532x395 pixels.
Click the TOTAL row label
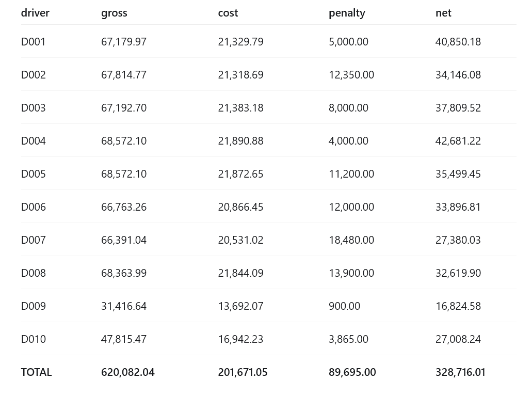tap(36, 372)
